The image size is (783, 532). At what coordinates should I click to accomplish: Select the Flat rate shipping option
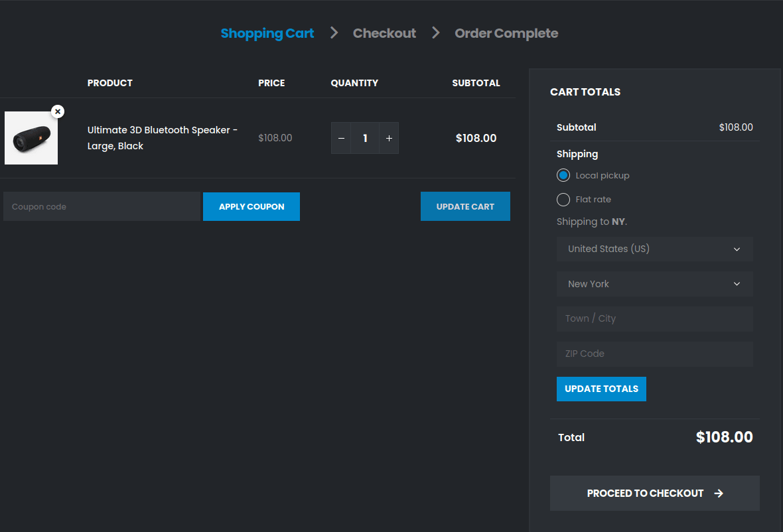563,199
